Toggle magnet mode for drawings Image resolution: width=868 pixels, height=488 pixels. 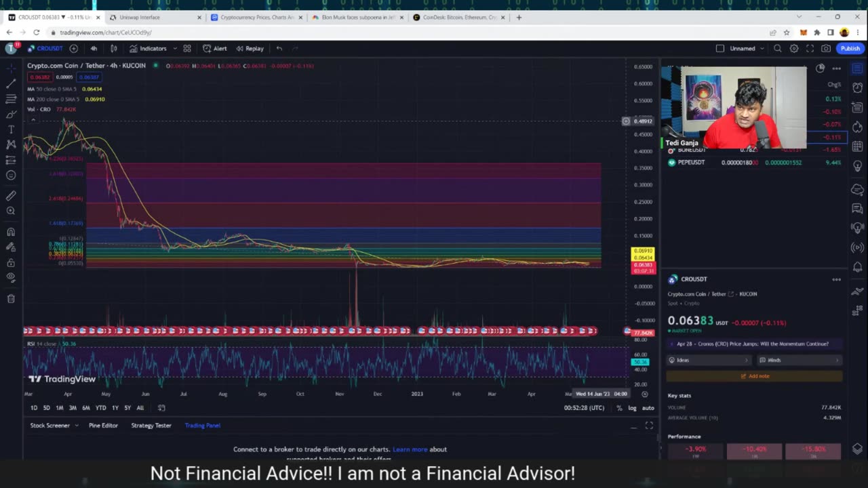11,232
